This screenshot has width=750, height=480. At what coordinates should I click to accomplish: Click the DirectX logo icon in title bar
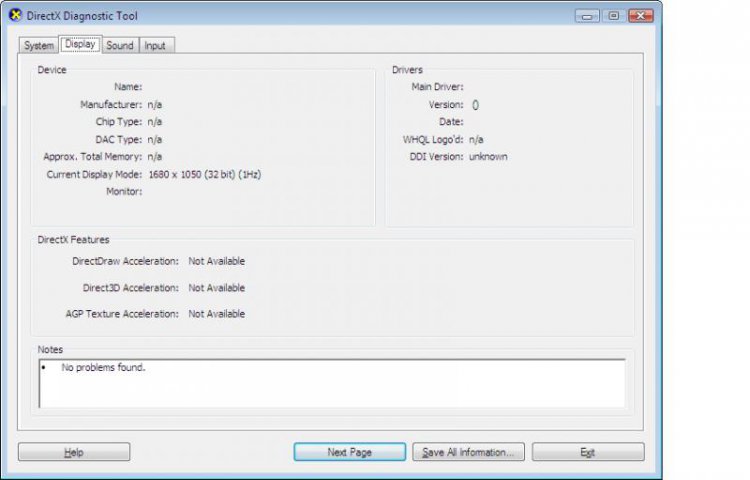click(x=15, y=15)
